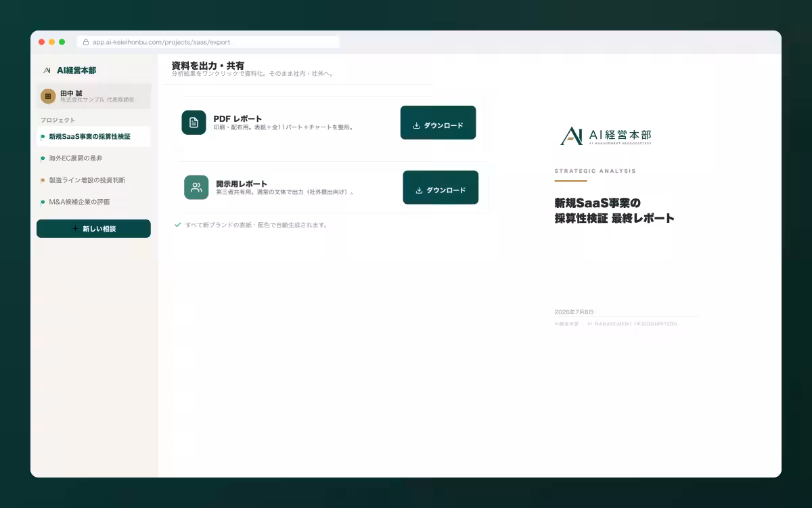Download the 開示用レポート

tap(441, 188)
